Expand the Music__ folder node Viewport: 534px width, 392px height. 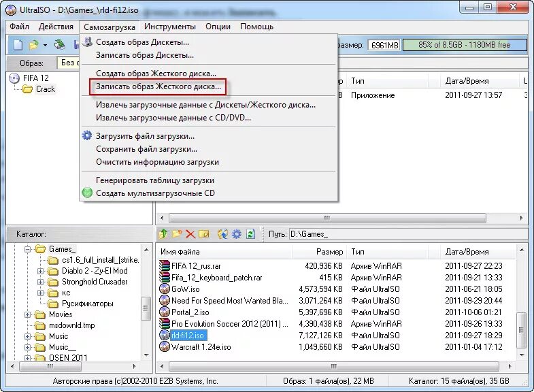point(28,347)
